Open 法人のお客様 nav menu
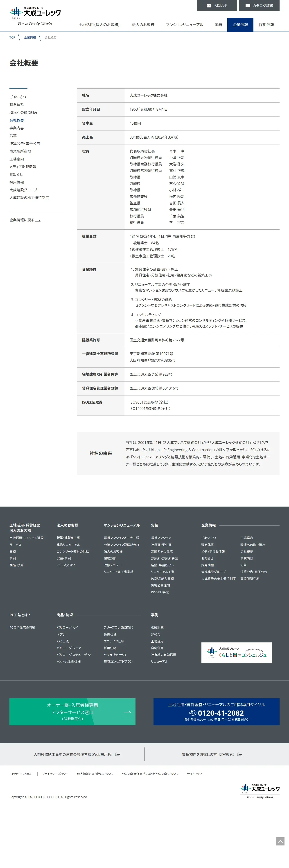This screenshot has height=868, width=289. click(143, 25)
